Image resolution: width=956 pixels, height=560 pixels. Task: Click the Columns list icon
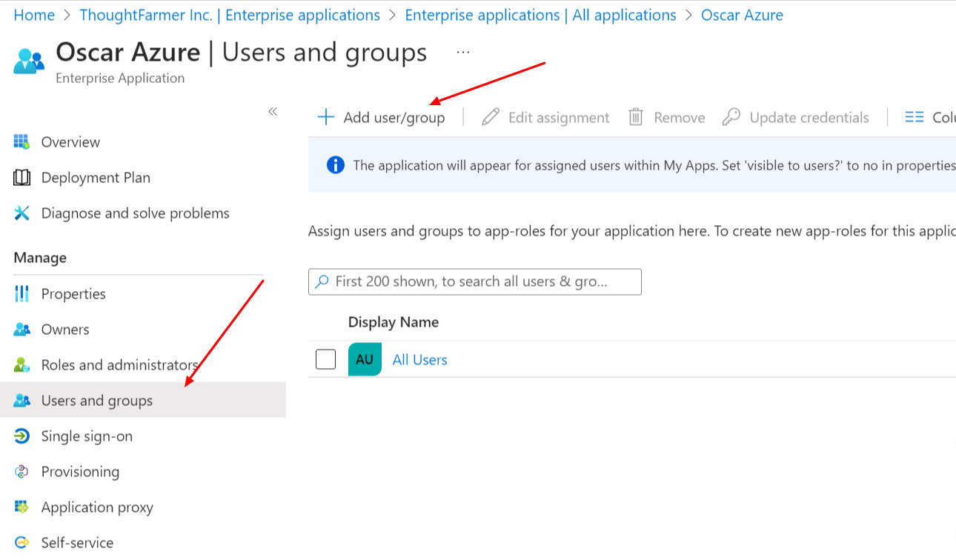[x=914, y=117]
